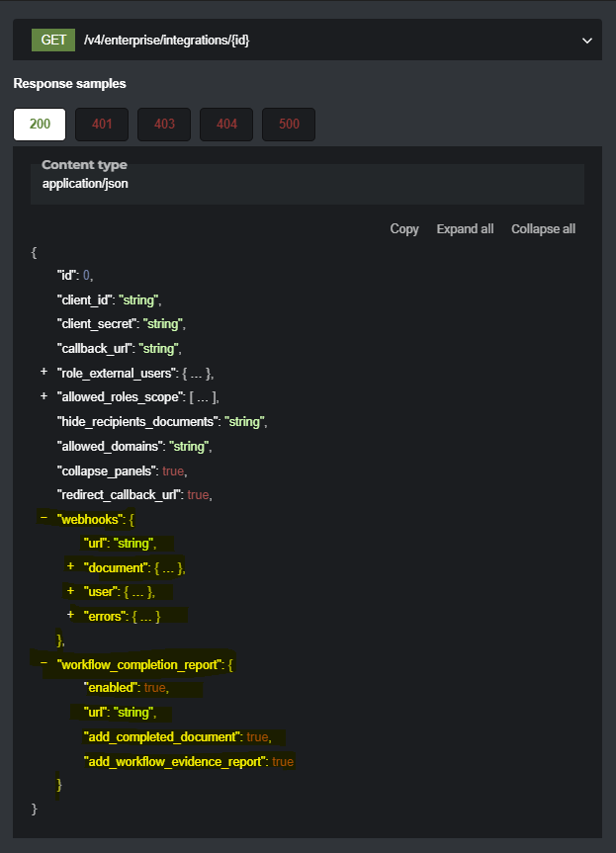Viewport: 616px width, 853px height.
Task: Collapse the GET endpoint chevron
Action: tap(587, 41)
